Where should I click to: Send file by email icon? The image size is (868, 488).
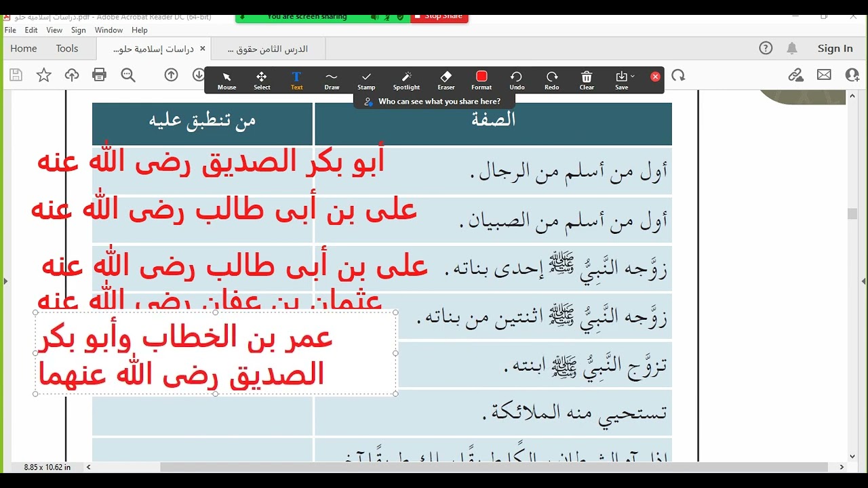[x=824, y=75]
